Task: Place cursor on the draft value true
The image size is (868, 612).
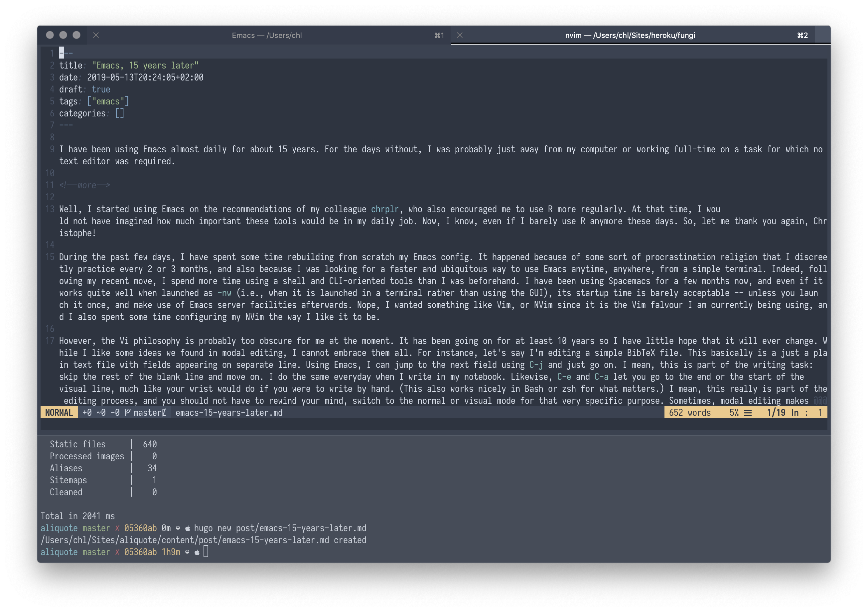Action: click(x=101, y=89)
